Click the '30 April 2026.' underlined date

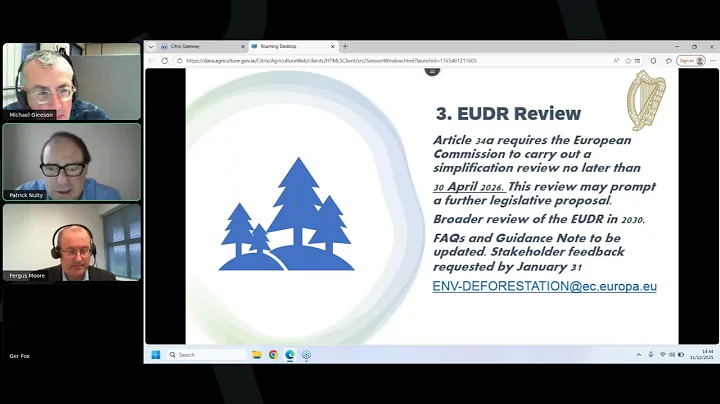click(469, 187)
